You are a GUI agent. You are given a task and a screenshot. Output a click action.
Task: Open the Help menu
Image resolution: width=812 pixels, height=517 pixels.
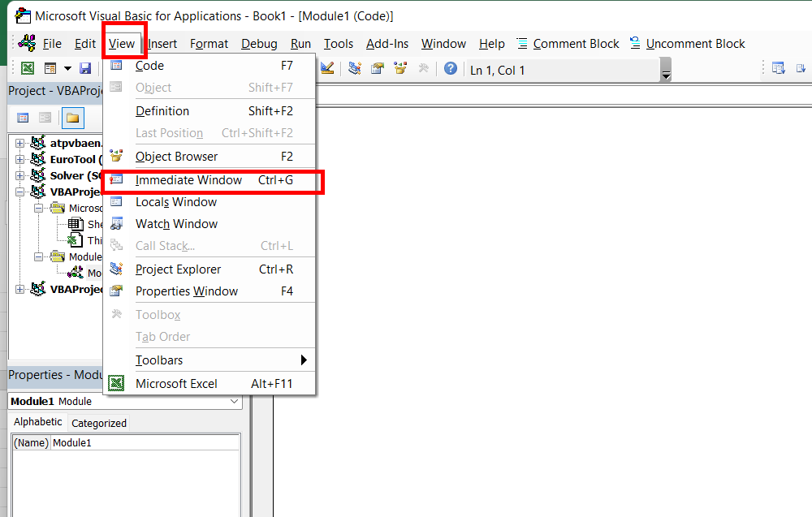tap(491, 44)
